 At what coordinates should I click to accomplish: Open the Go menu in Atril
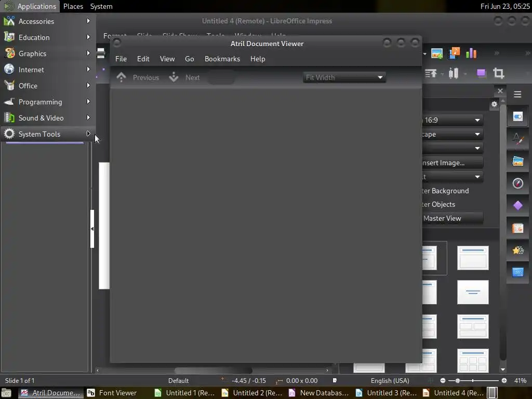click(189, 59)
